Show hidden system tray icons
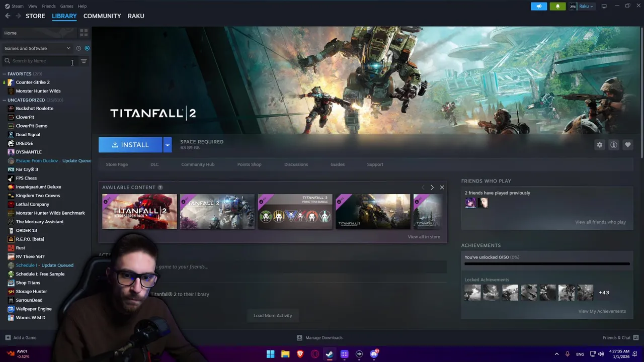Screen dimensions: 644x362 click(x=556, y=354)
